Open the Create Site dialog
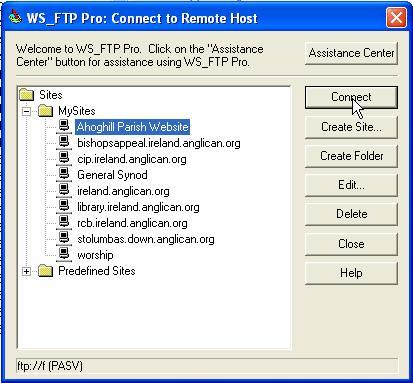Screen dimensions: 413x383 351,127
